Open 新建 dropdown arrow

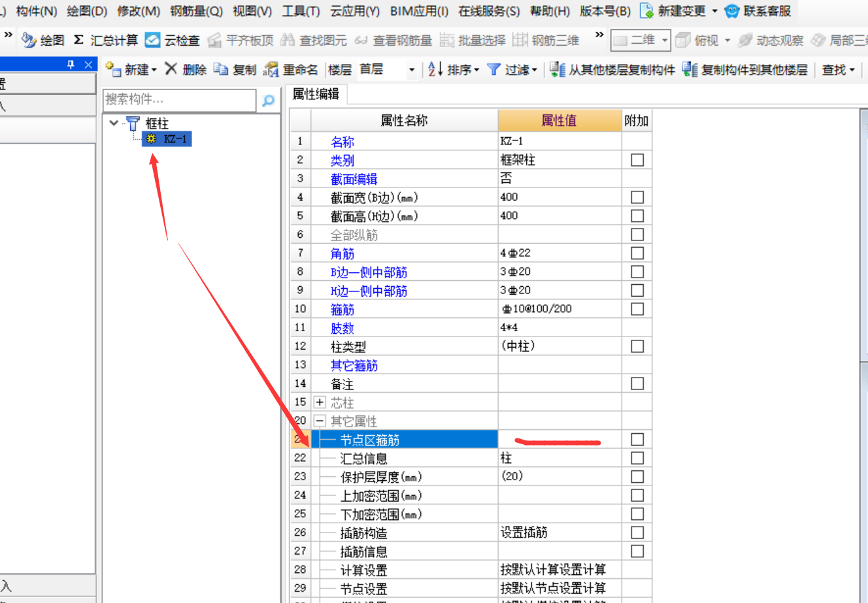click(x=154, y=70)
